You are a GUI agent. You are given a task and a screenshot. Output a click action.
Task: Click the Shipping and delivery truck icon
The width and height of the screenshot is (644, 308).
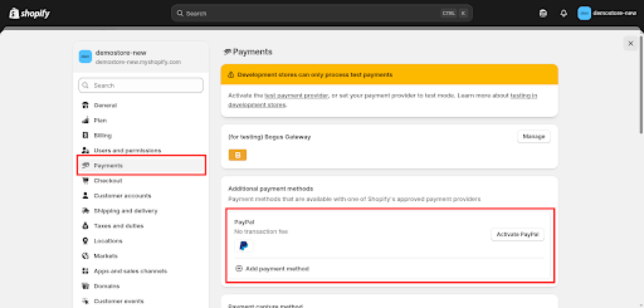85,211
